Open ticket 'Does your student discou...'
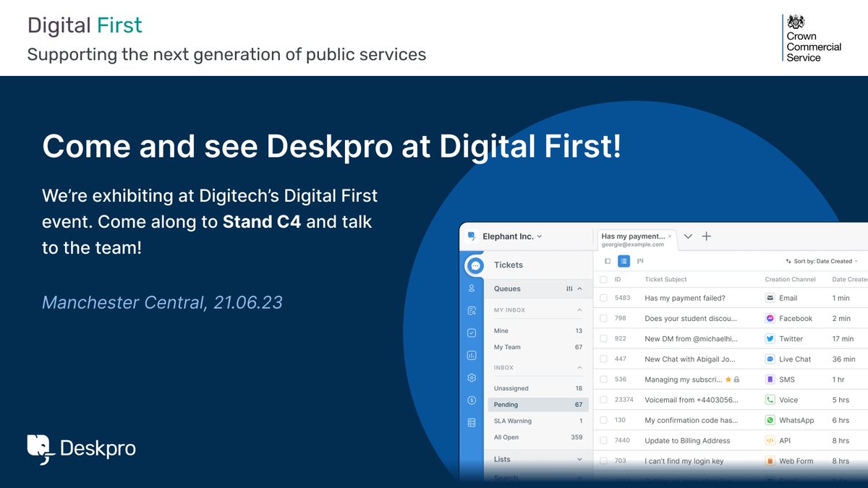This screenshot has height=488, width=868. [691, 318]
